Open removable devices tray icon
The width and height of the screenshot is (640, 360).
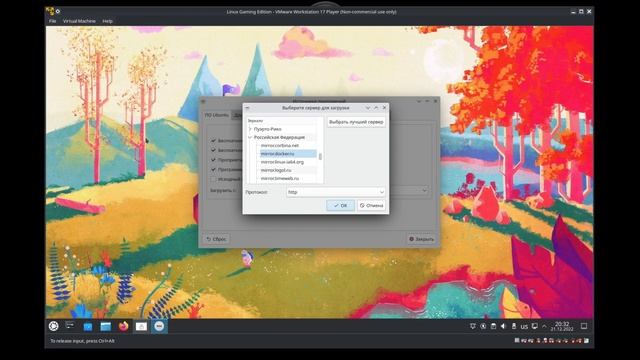click(x=514, y=326)
